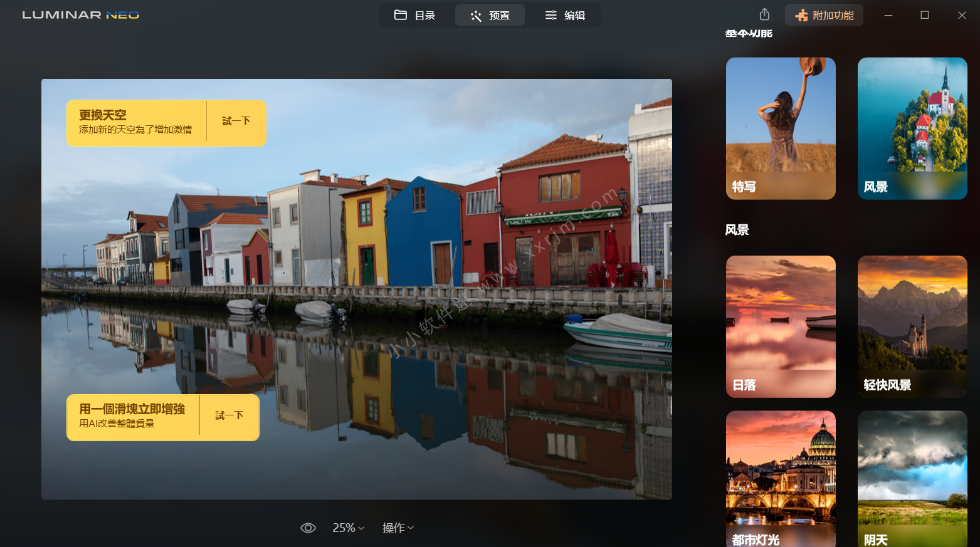Click the Luminar Neo logo
The image size is (980, 547).
pos(81,15)
